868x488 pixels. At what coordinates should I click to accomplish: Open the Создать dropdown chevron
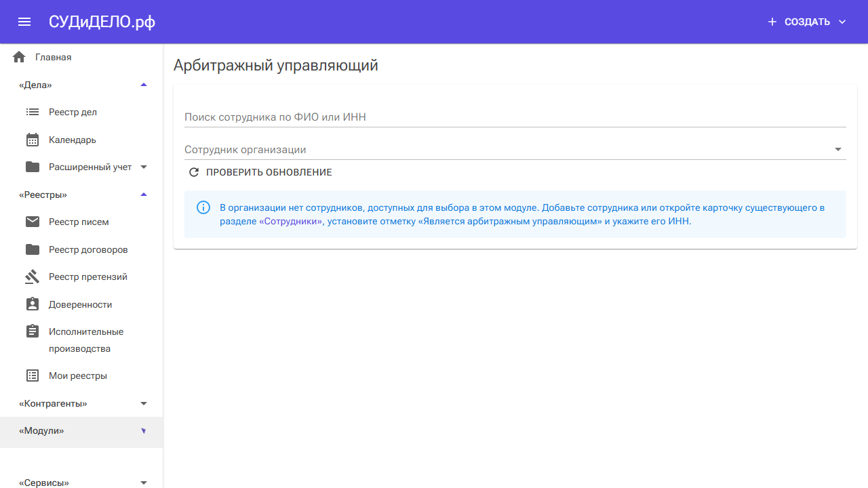click(842, 22)
